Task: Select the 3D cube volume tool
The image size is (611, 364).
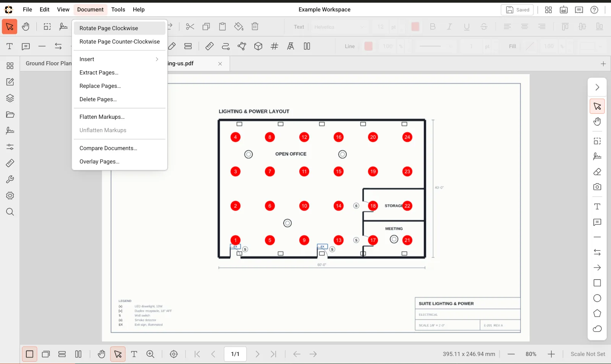Action: click(258, 46)
